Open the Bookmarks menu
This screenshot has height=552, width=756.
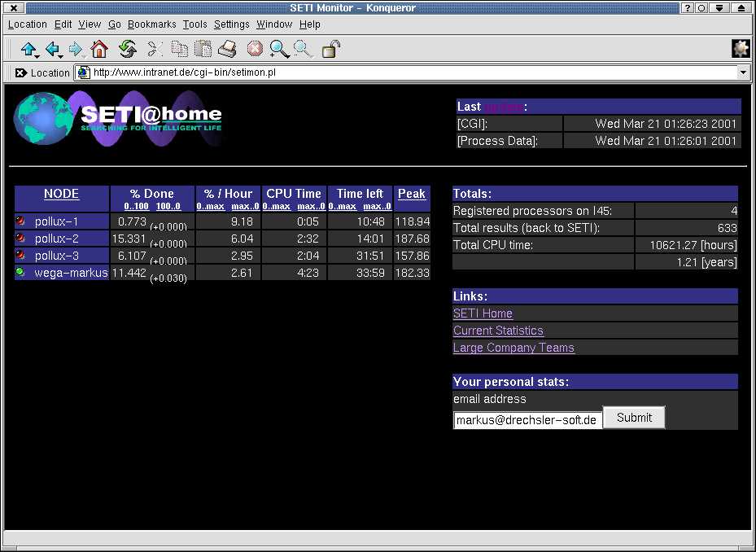152,24
